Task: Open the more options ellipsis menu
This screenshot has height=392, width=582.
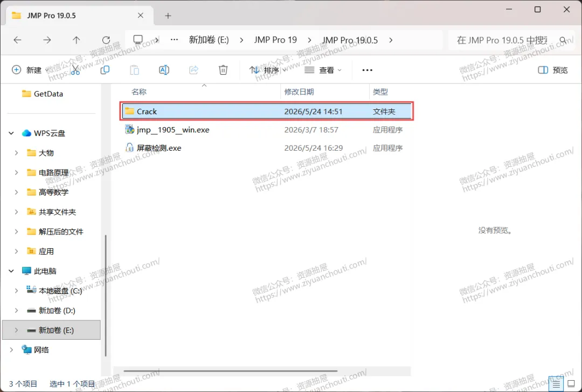Action: (x=367, y=70)
